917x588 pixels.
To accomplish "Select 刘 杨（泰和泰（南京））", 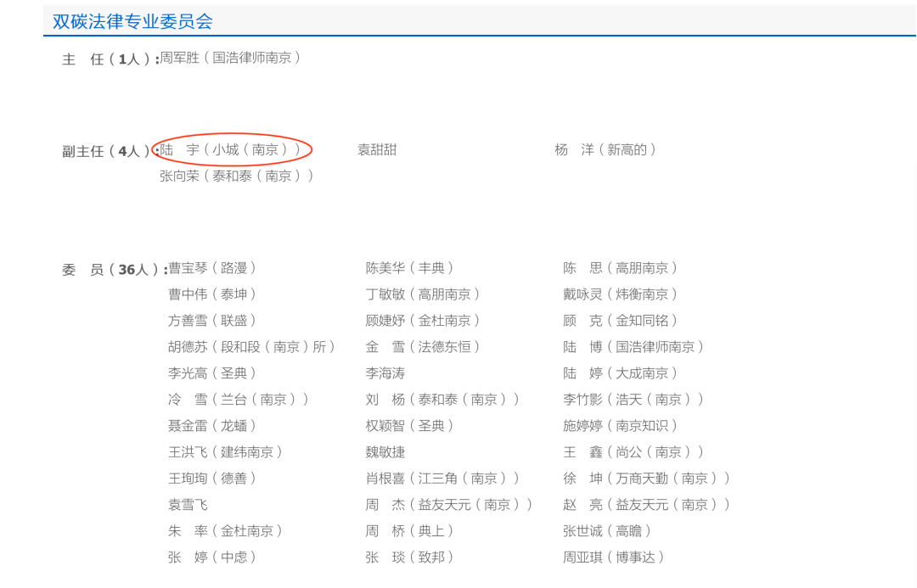I will tap(442, 400).
